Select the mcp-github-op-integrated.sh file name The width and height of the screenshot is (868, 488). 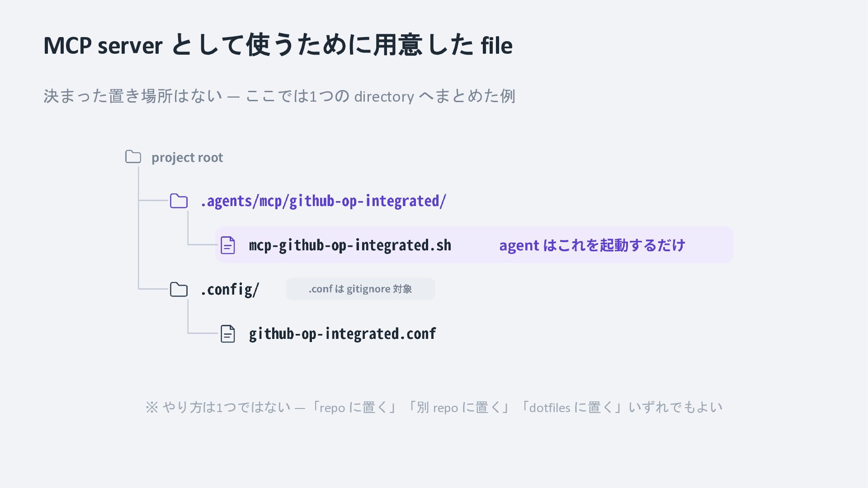tap(350, 245)
